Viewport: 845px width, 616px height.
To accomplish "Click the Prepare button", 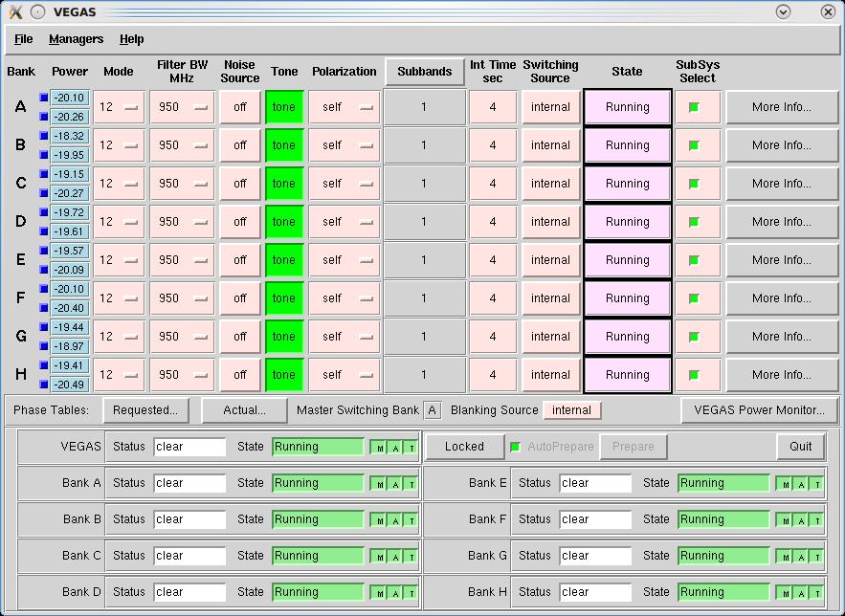I will [x=634, y=447].
